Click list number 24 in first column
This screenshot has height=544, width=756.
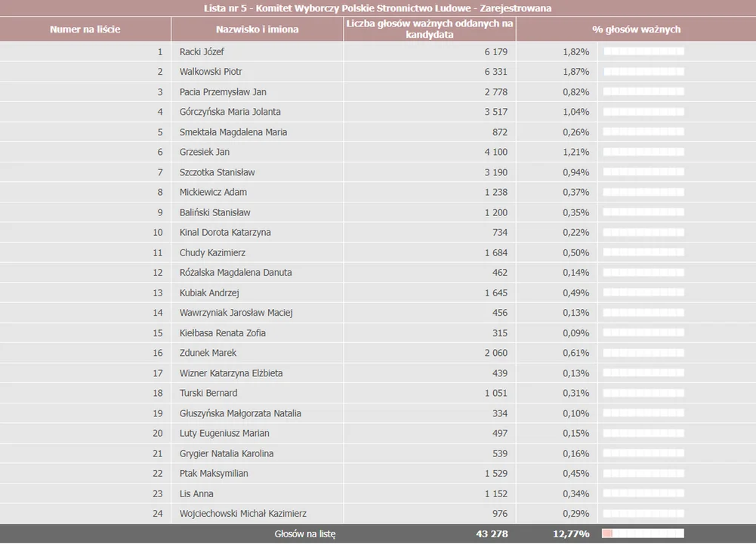coord(158,514)
